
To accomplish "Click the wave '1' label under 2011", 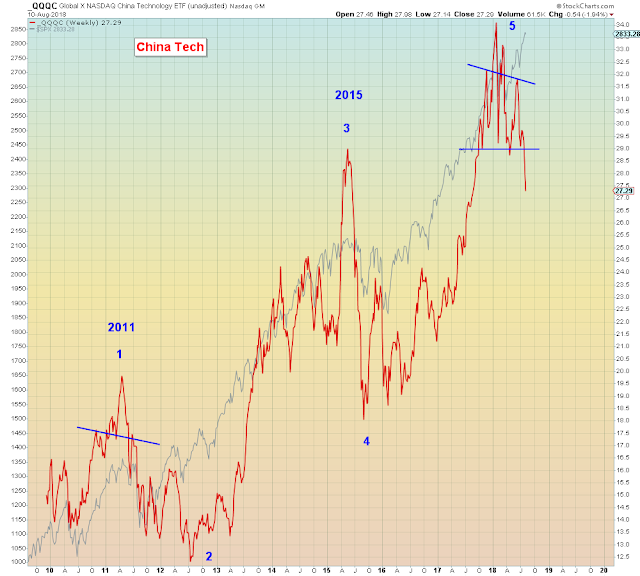I will point(119,354).
